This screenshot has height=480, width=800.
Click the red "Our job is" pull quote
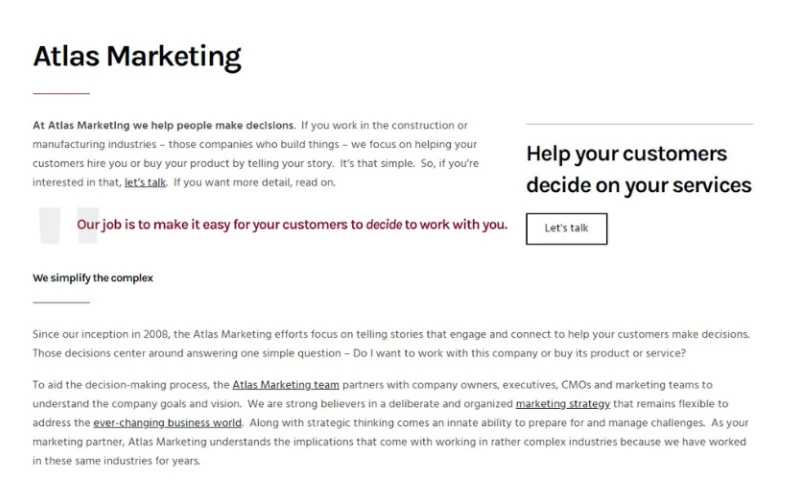[292, 225]
